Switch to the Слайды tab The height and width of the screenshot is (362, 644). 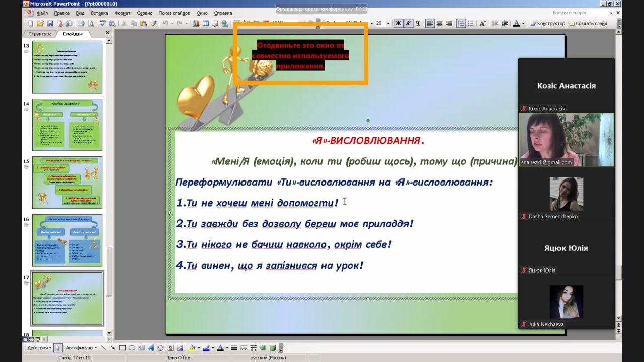tap(73, 34)
